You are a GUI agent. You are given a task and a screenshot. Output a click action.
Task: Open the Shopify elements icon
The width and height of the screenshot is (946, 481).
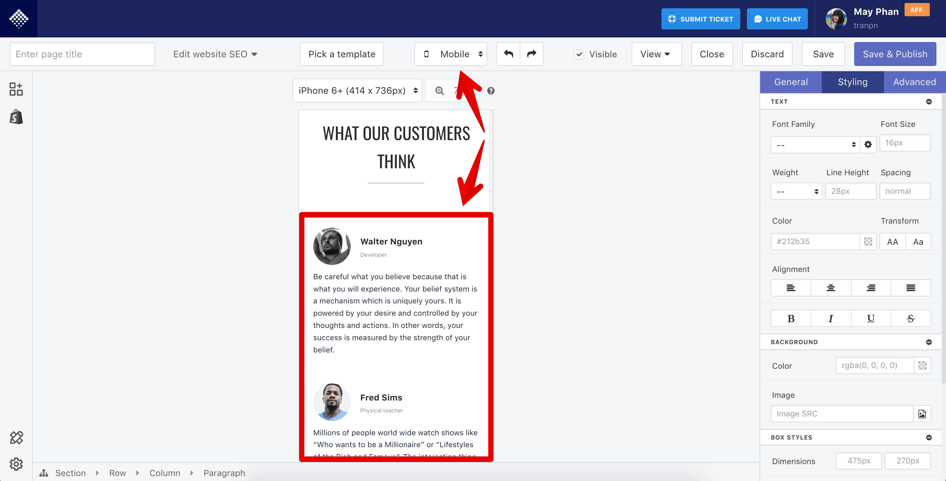tap(16, 117)
